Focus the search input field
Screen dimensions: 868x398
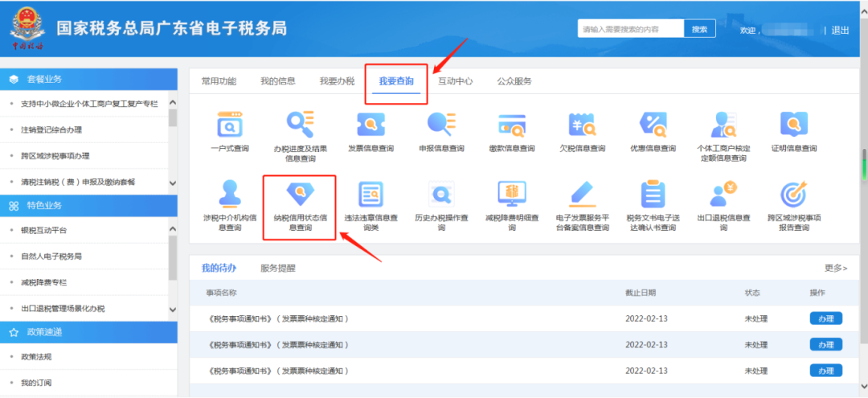631,29
